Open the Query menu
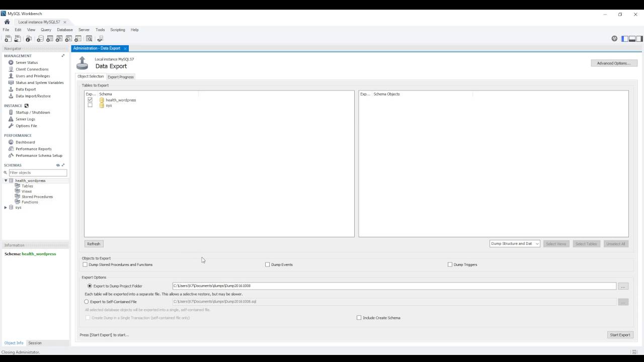 (x=46, y=30)
